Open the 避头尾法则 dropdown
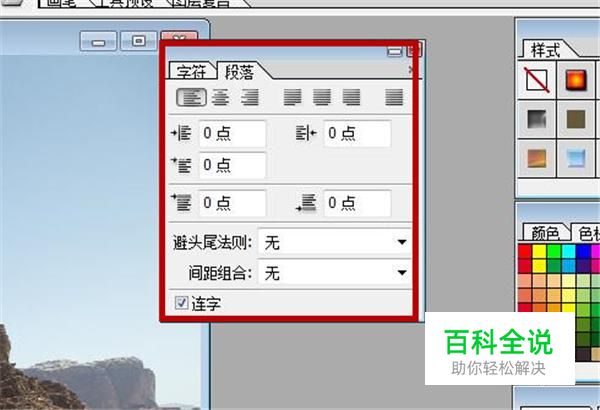The height and width of the screenshot is (410, 600). point(335,242)
